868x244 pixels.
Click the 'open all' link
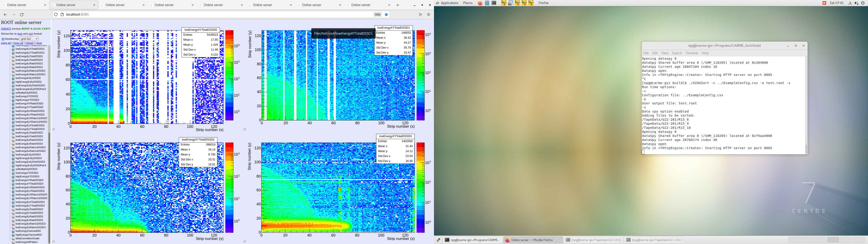pos(6,43)
